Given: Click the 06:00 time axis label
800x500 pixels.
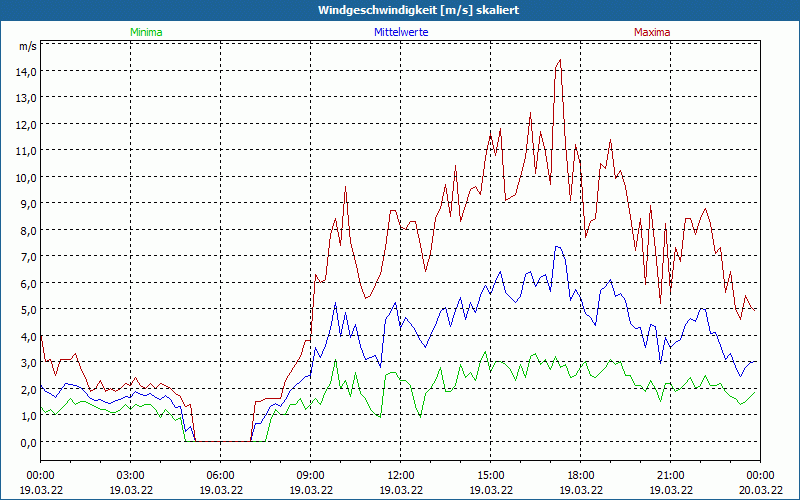Looking at the screenshot, I should [220, 475].
